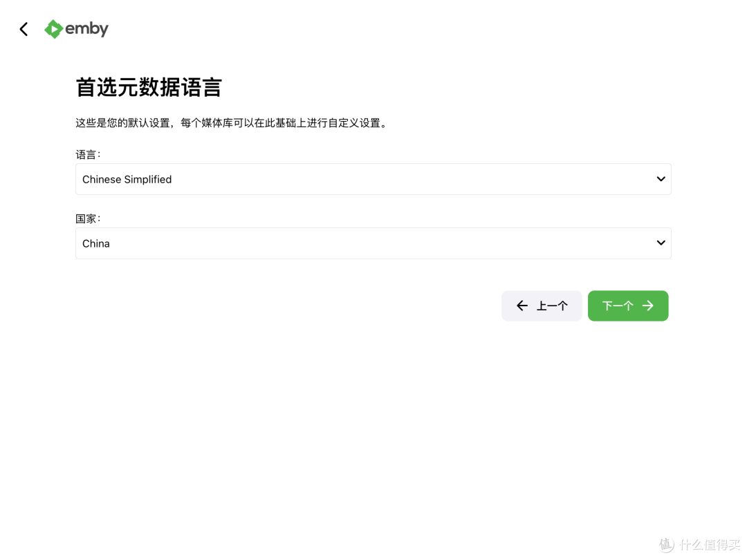Image resolution: width=747 pixels, height=560 pixels.
Task: Click the left arrow inside the 上一个 button
Action: tap(522, 306)
